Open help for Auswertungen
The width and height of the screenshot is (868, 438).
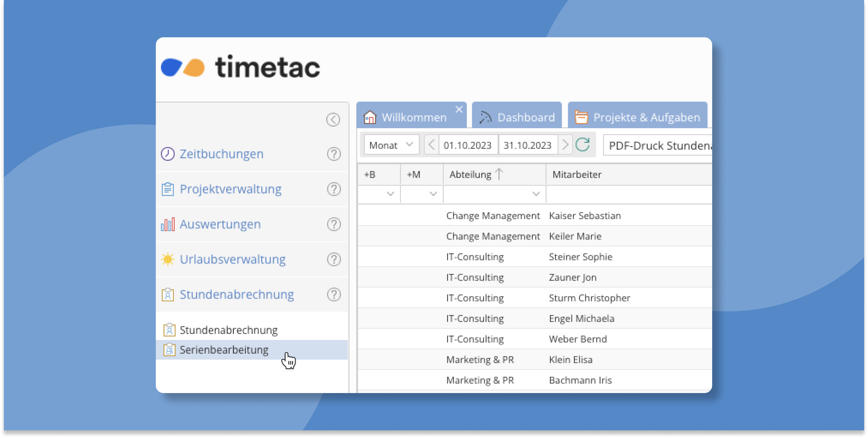click(x=334, y=224)
